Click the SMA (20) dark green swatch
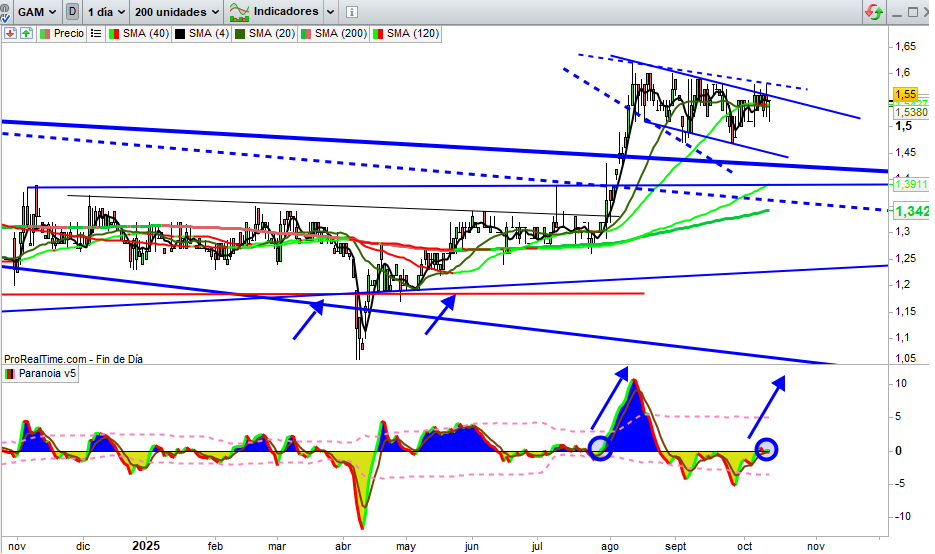Screen dimensions: 935x554 pyautogui.click(x=239, y=33)
